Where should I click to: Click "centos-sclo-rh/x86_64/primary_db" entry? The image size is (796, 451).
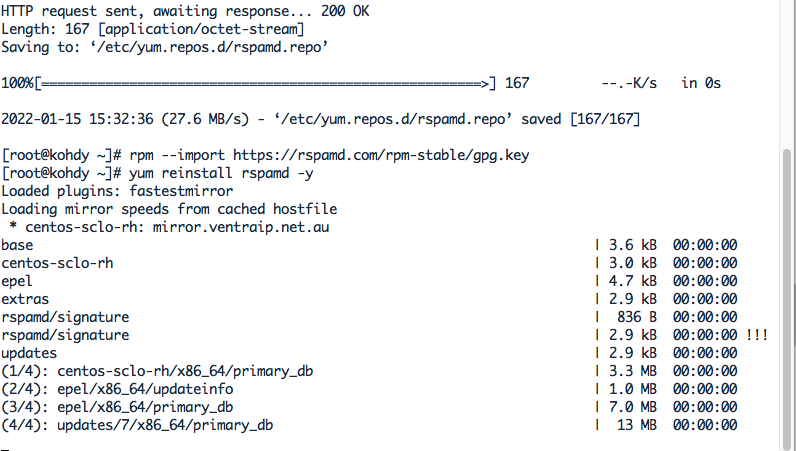pyautogui.click(x=185, y=371)
